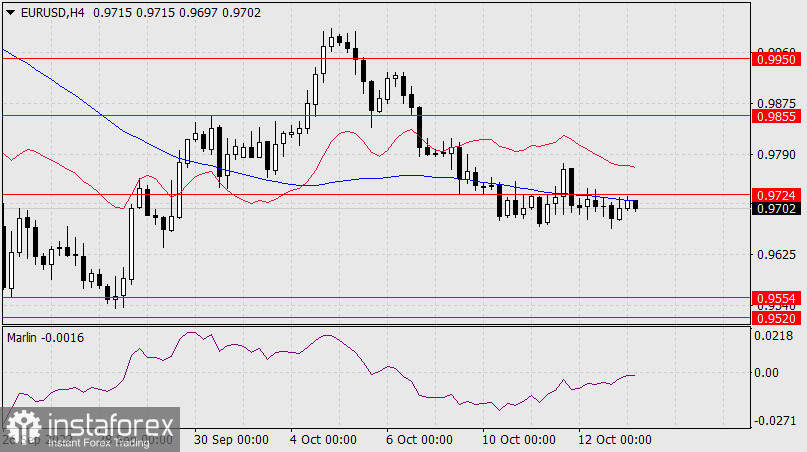This screenshot has width=807, height=452.
Task: Select the 0.9554 red price label
Action: pyautogui.click(x=777, y=299)
